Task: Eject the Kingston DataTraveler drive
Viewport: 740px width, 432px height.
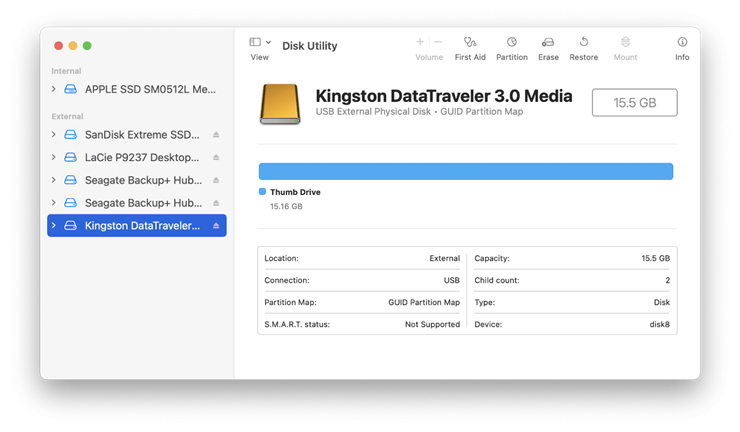Action: pos(216,226)
